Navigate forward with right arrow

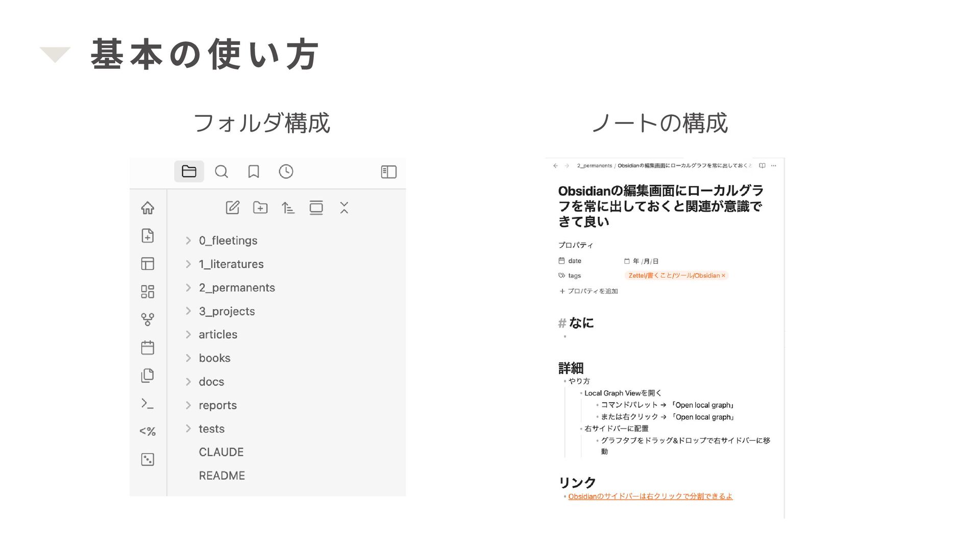pos(567,166)
